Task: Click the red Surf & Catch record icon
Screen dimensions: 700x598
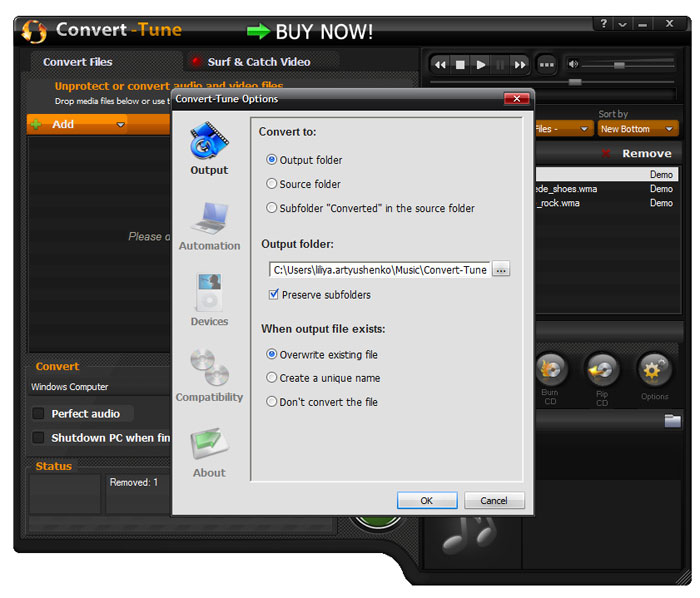Action: tap(196, 62)
